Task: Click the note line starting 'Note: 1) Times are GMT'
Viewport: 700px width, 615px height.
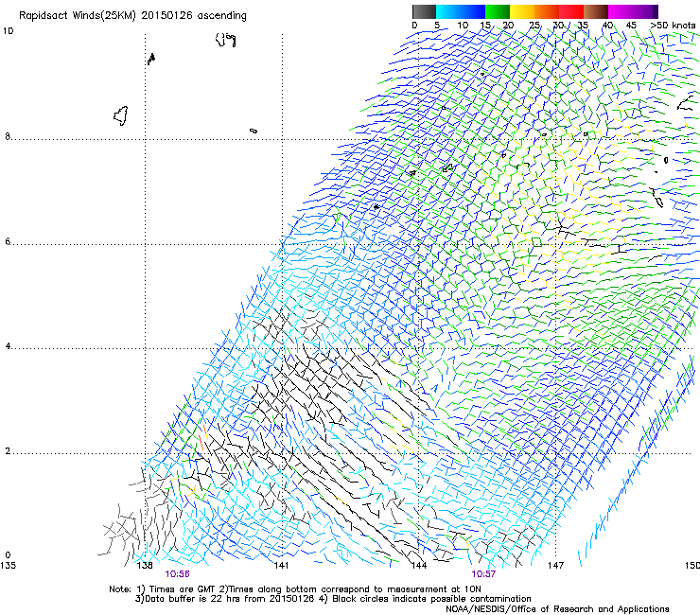Action: click(x=294, y=589)
